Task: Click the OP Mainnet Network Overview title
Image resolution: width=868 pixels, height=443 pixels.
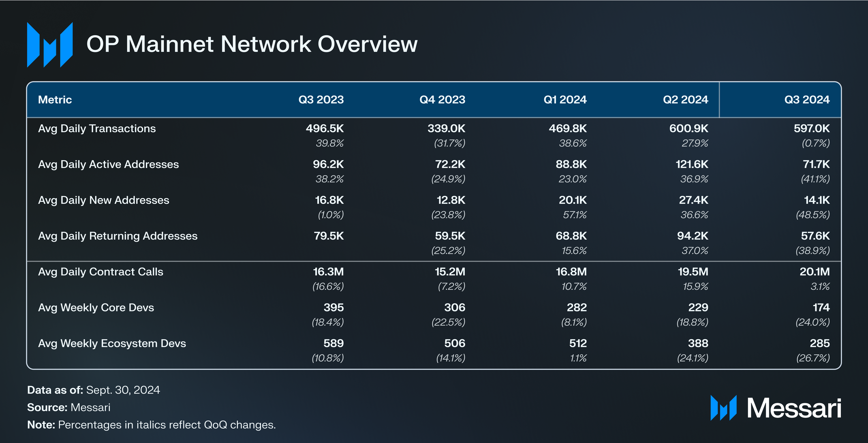Action: tap(252, 44)
